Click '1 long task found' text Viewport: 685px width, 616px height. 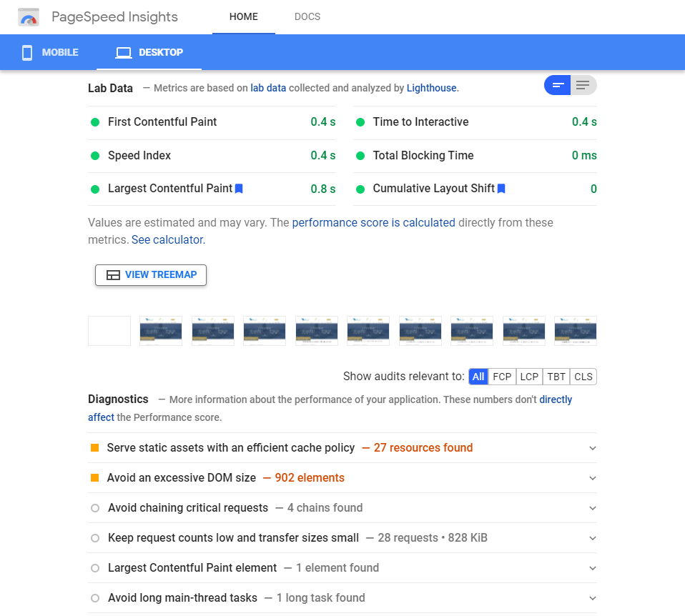coord(320,598)
